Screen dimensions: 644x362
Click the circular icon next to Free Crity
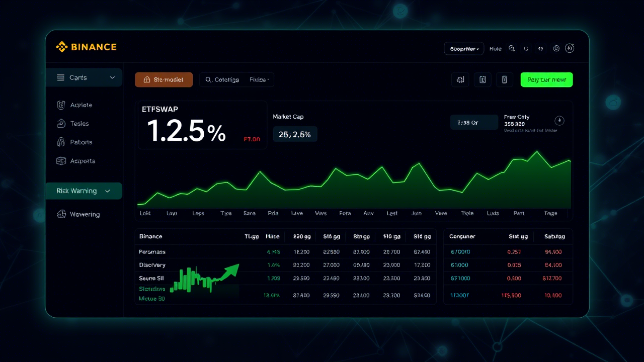pos(559,121)
